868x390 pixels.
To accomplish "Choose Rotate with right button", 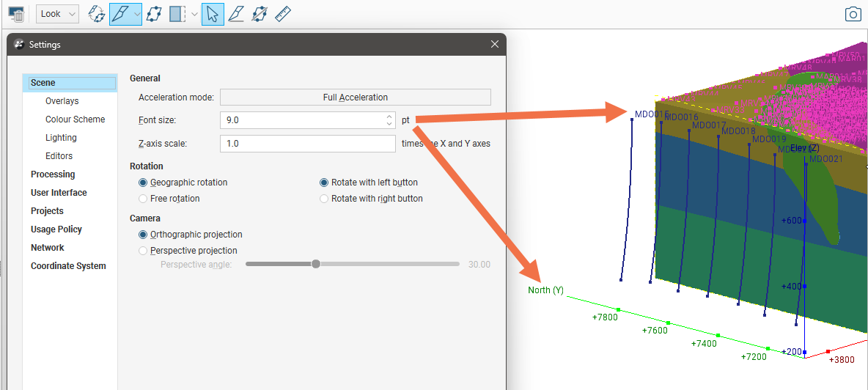I will coord(324,199).
